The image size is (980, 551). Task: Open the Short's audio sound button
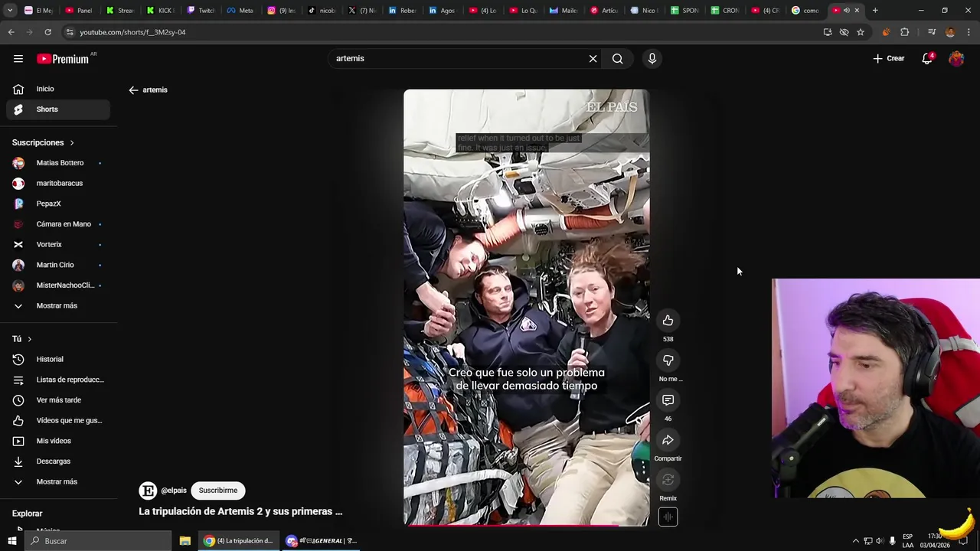(x=668, y=517)
